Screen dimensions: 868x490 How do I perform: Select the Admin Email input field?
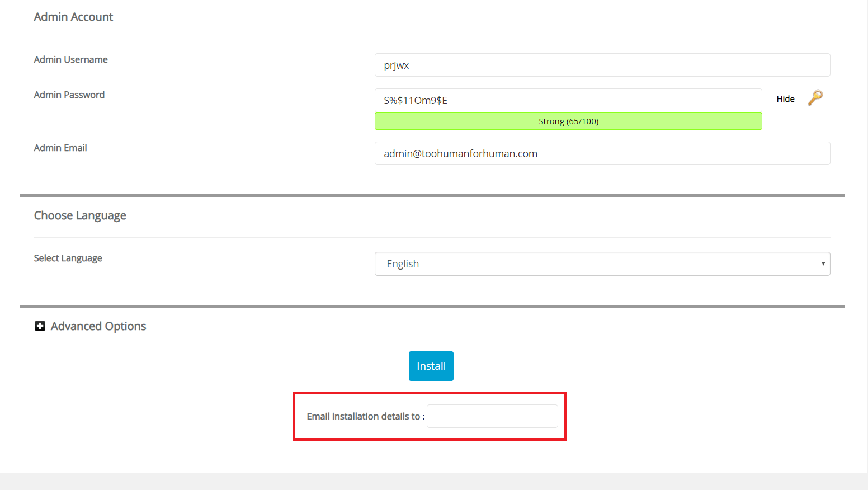[602, 154]
